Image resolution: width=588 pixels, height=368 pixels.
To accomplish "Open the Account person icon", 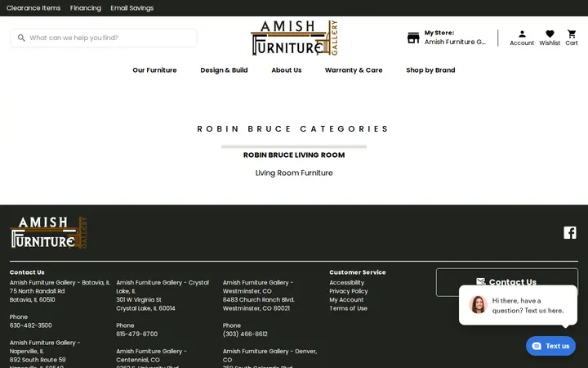I will click(522, 34).
